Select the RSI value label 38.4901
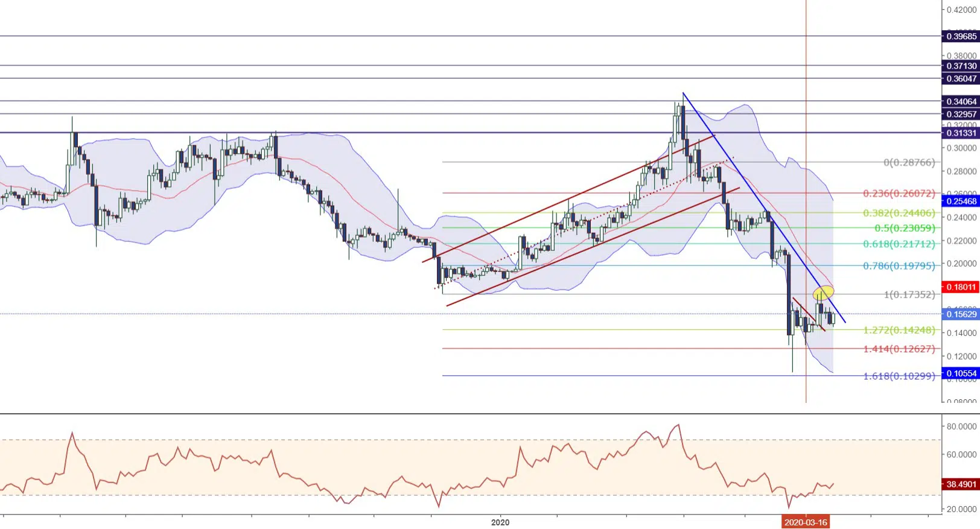This screenshot has width=980, height=529. 961,484
